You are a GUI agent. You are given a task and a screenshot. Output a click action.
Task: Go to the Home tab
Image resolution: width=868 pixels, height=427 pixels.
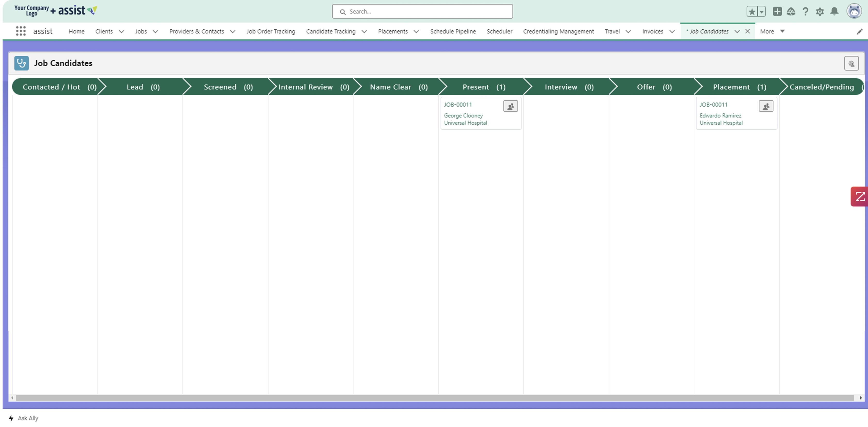77,31
